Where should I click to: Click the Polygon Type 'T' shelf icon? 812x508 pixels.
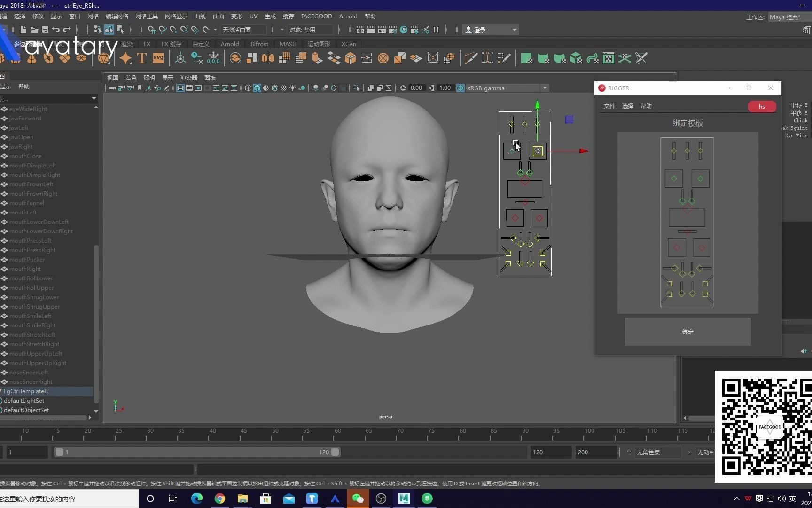[142, 58]
